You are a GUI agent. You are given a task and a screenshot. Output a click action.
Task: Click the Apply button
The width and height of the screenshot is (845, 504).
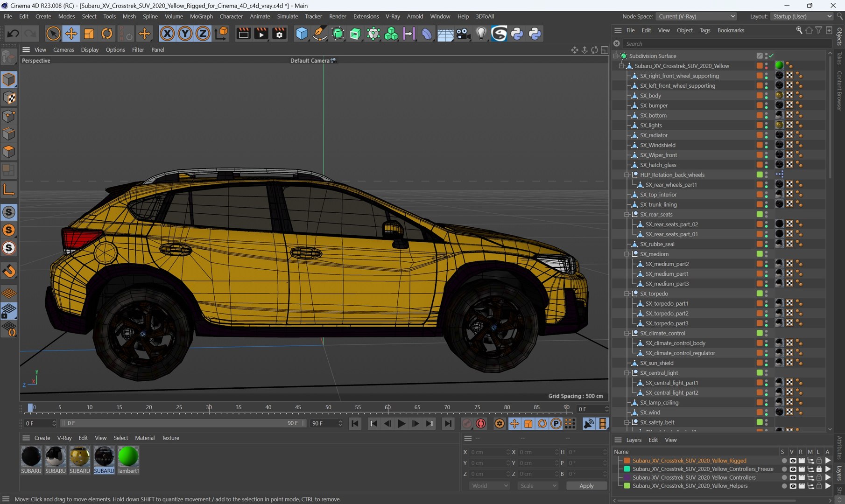tap(586, 486)
